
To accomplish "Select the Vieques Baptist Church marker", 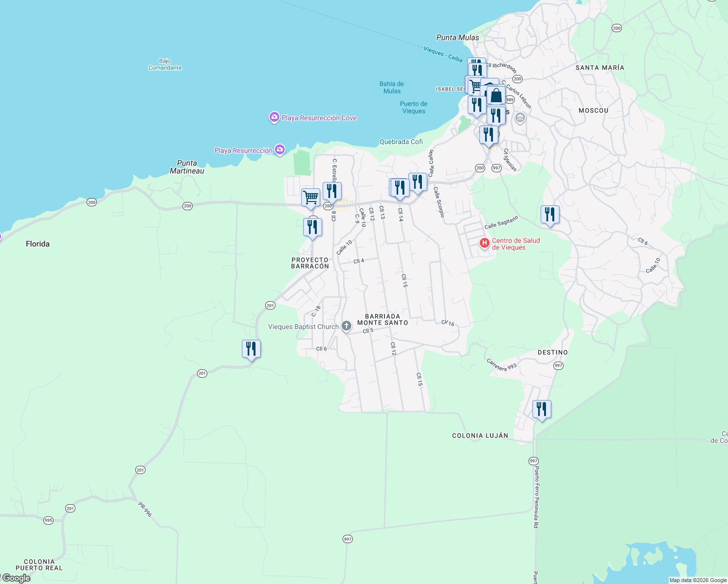I will (x=346, y=327).
